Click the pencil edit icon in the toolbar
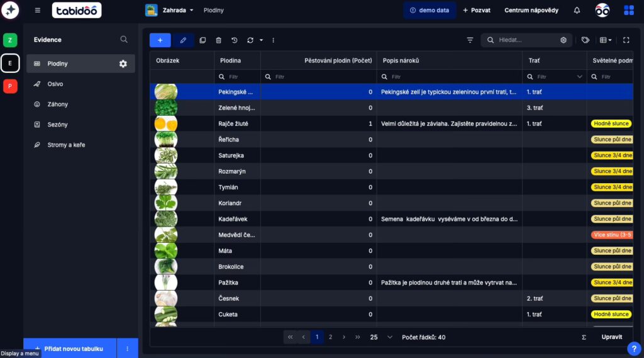644x358 pixels. 183,40
